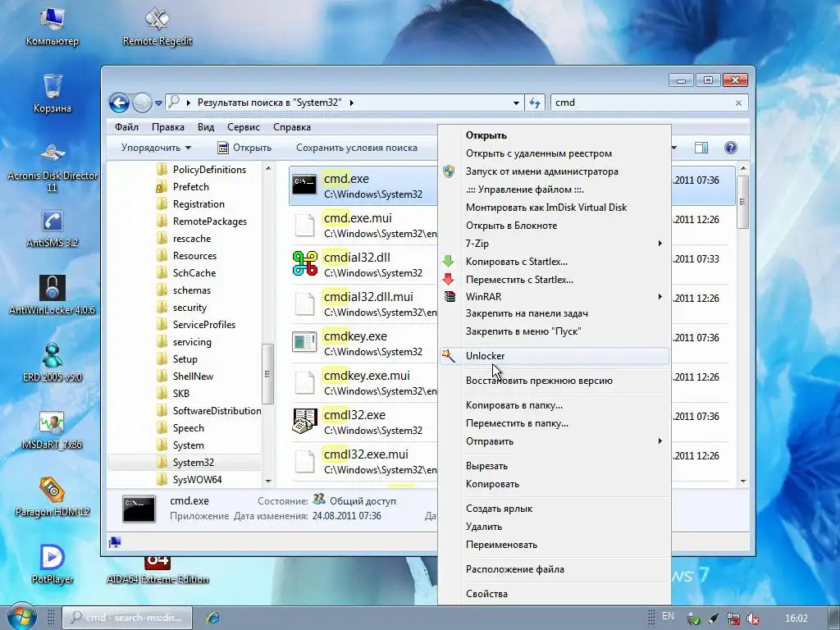The height and width of the screenshot is (630, 840).
Task: Open the Компьютер desktop icon
Action: coord(52,27)
